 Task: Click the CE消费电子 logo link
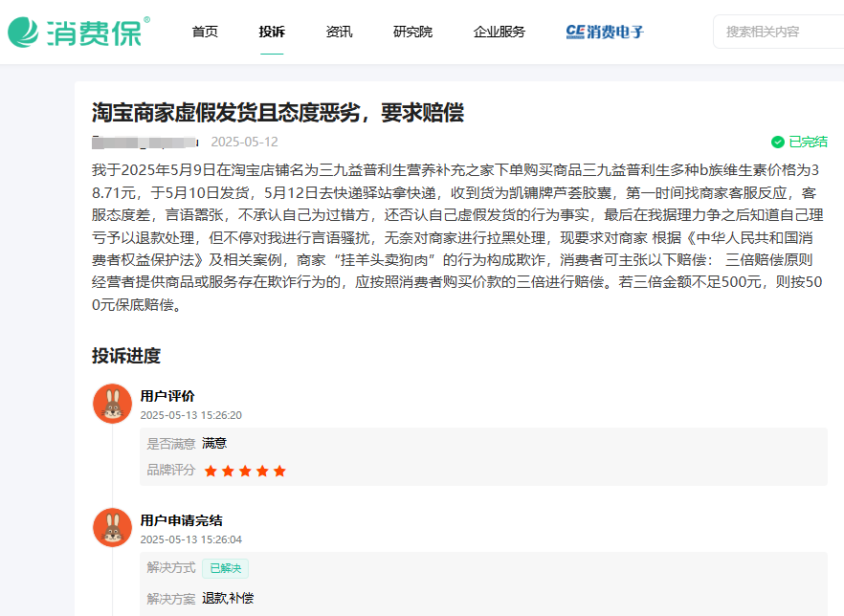[605, 32]
